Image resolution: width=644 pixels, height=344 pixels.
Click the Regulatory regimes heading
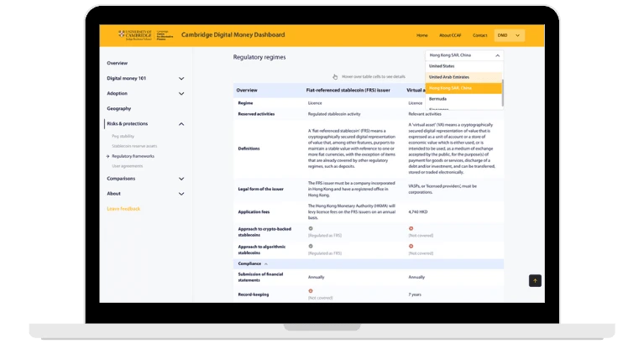point(259,57)
